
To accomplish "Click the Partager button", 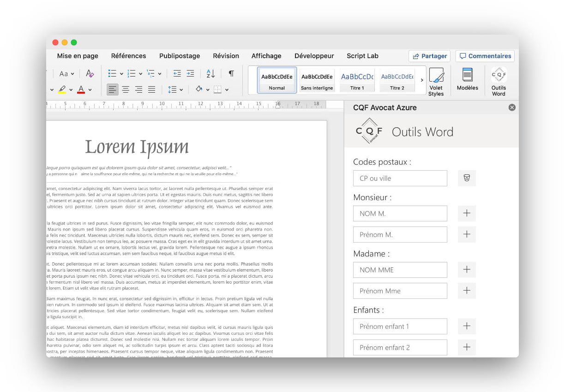I will tap(429, 56).
